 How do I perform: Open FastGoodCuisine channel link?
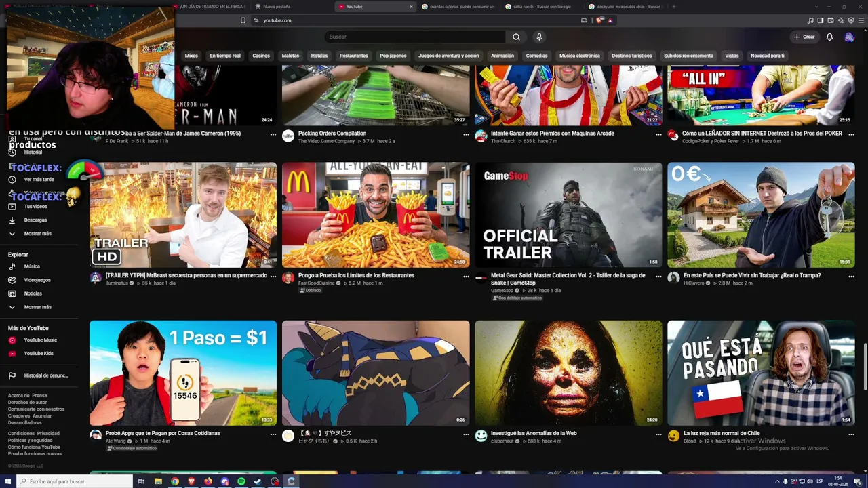click(317, 283)
